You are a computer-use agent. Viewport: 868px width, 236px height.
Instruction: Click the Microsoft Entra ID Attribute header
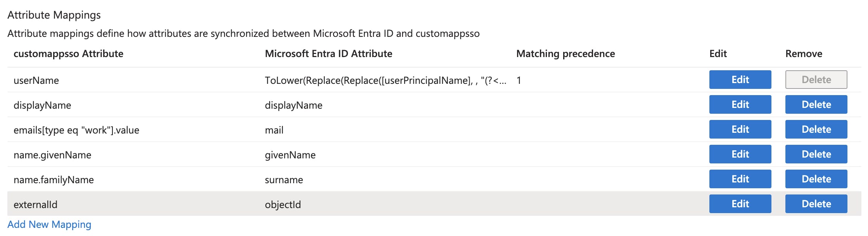click(328, 54)
